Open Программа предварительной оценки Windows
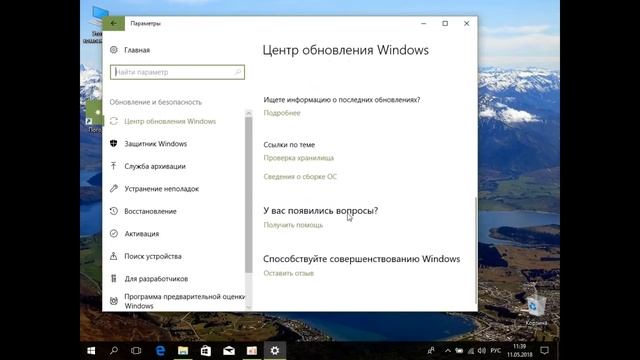Screen dimensions: 640x360 point(184,301)
